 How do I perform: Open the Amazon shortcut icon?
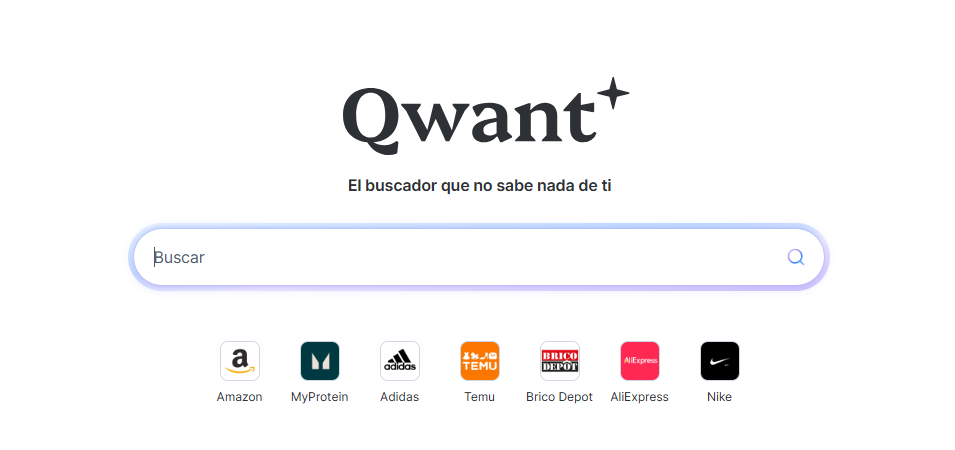pos(240,360)
